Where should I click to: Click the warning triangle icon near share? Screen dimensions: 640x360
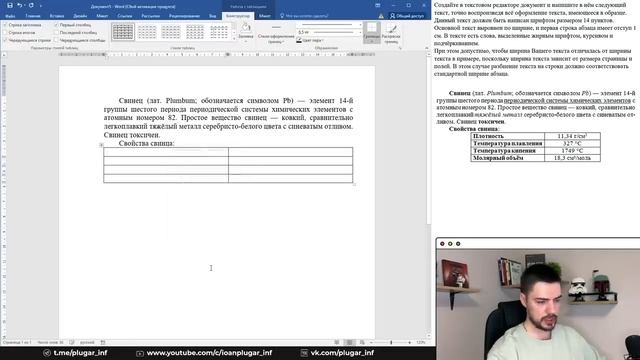tap(381, 16)
